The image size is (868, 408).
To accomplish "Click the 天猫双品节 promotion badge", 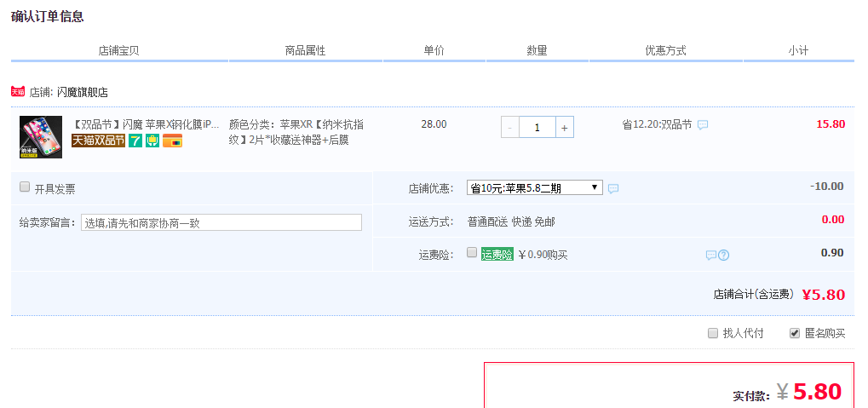I will 99,141.
